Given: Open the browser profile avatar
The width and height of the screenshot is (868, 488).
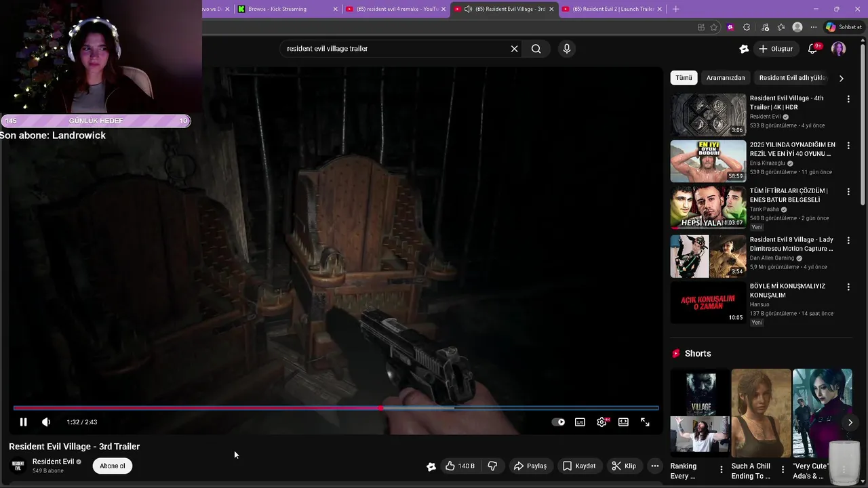Looking at the screenshot, I should 797,27.
